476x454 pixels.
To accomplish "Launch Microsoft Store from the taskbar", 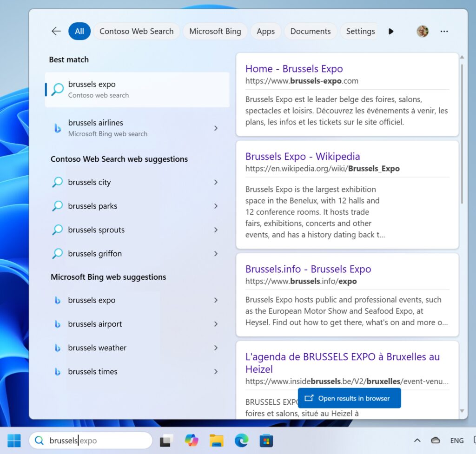I will coord(266,440).
